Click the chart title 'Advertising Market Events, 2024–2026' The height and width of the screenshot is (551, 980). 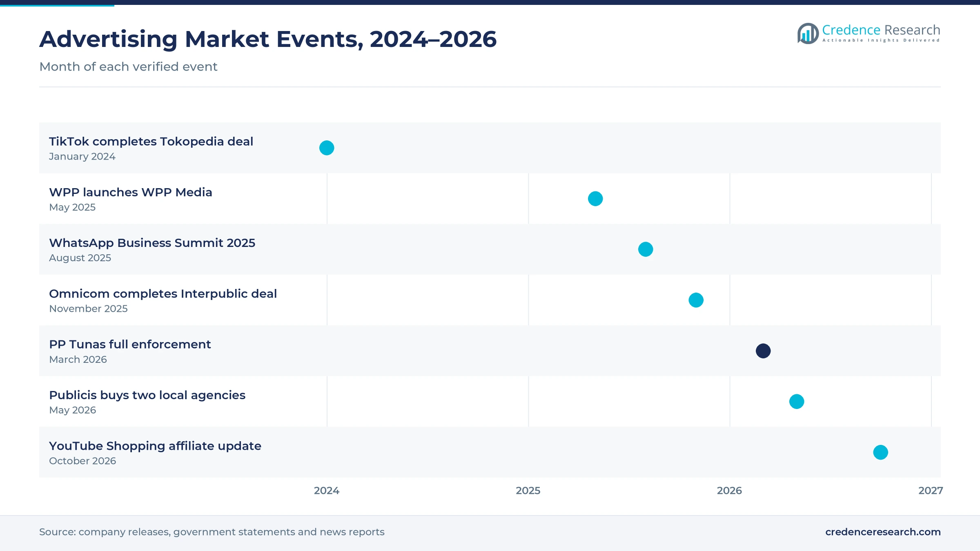click(268, 39)
